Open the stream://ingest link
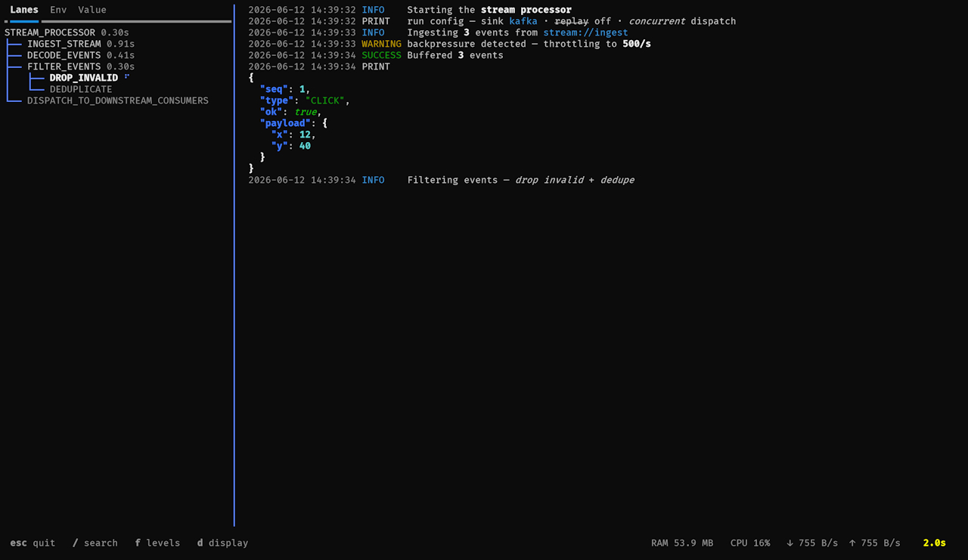The image size is (968, 560). [585, 32]
